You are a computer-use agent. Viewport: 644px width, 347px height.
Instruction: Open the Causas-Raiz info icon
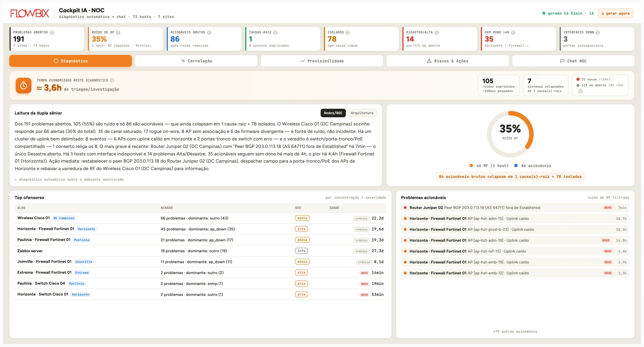[x=275, y=32]
